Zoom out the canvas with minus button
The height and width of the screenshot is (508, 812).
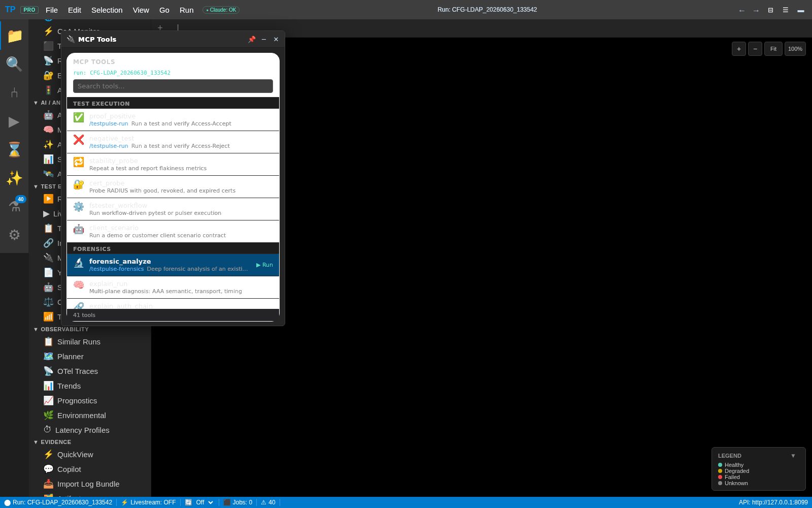coord(755,49)
